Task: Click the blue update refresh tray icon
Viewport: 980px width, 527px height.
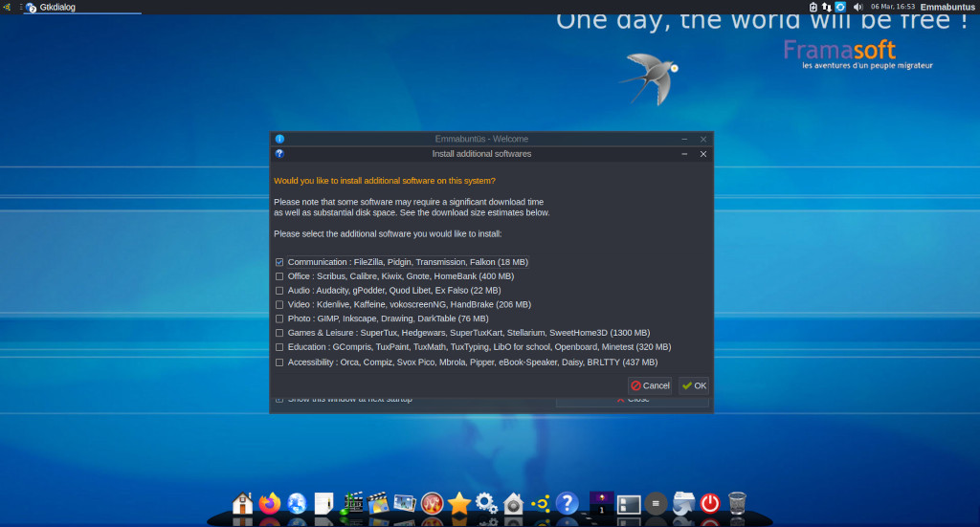Action: coord(840,7)
